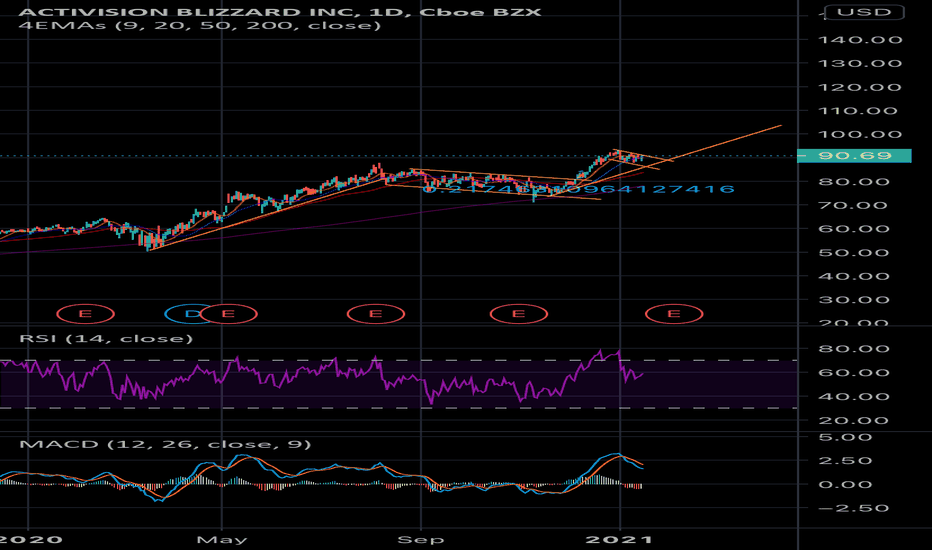Screen dimensions: 932x550
Task: Click the dividend D marker near May
Action: (x=191, y=313)
